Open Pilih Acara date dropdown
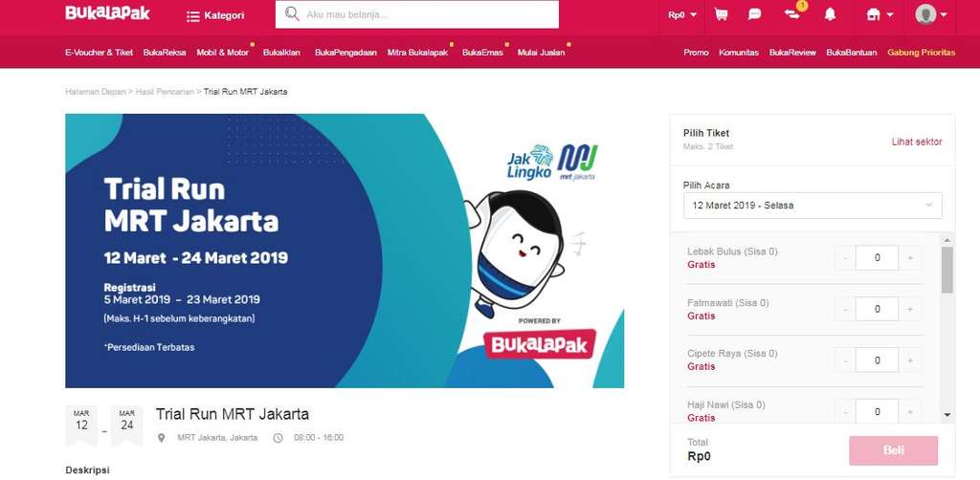This screenshot has height=480, width=980. pos(813,206)
